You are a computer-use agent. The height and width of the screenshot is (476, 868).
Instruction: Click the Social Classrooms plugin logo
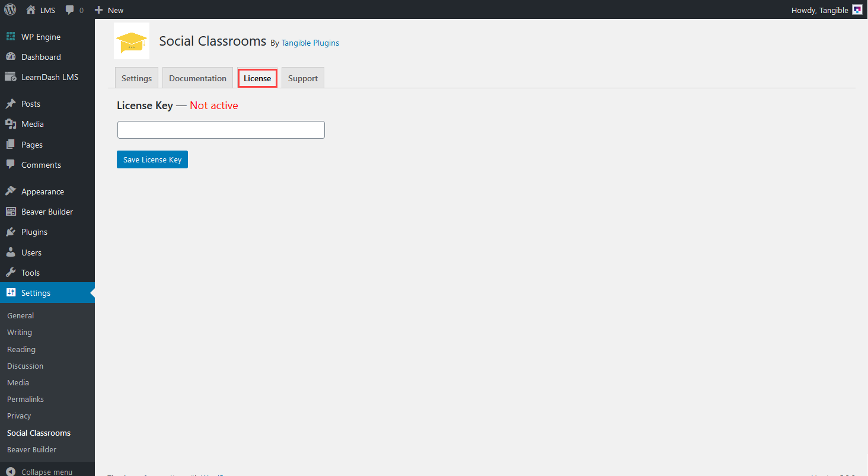tap(132, 41)
